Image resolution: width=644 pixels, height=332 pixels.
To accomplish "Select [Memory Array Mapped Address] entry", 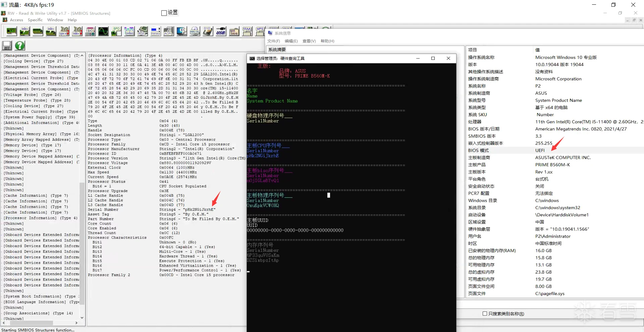I will coord(41,140).
